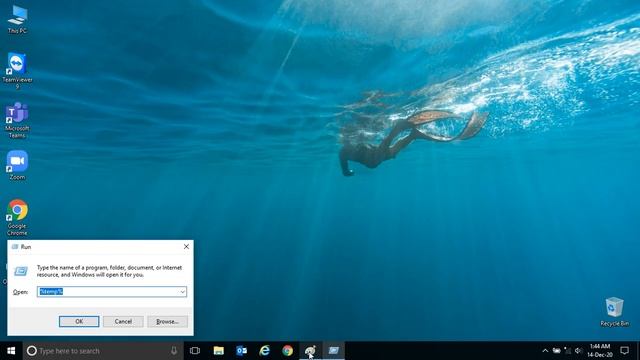Screen dimensions: 640x360
Task: Click the volume speaker tray icon
Action: click(x=578, y=351)
